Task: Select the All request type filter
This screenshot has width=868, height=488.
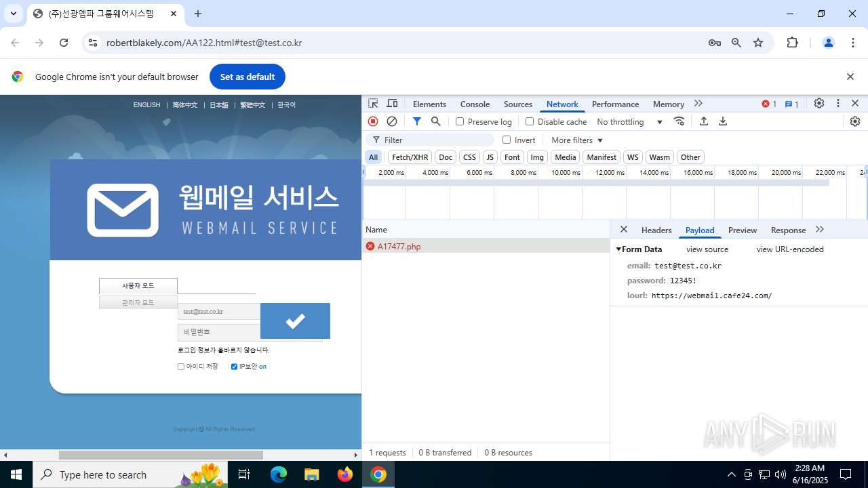Action: (373, 157)
